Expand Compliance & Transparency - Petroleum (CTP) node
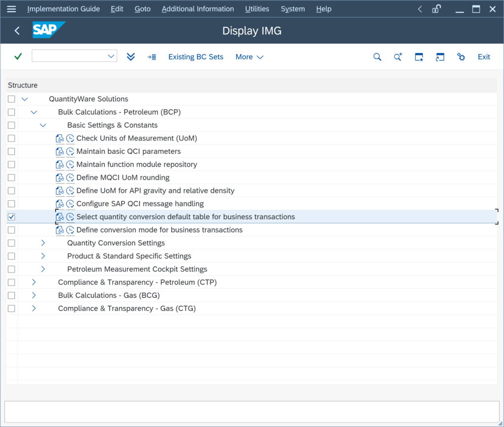This screenshot has height=427, width=504. point(34,282)
